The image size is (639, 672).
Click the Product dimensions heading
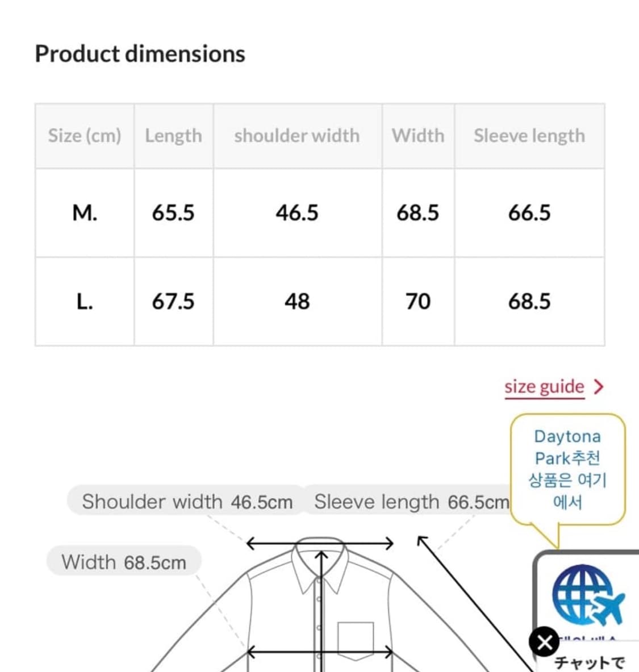(140, 54)
